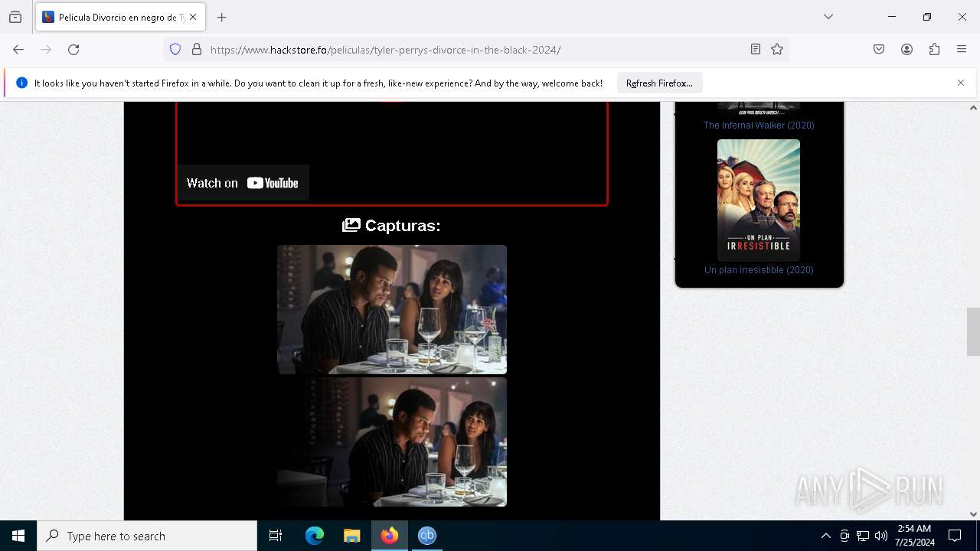This screenshot has width=980, height=551.
Task: Open first Capturas screenshot image
Action: [x=392, y=309]
